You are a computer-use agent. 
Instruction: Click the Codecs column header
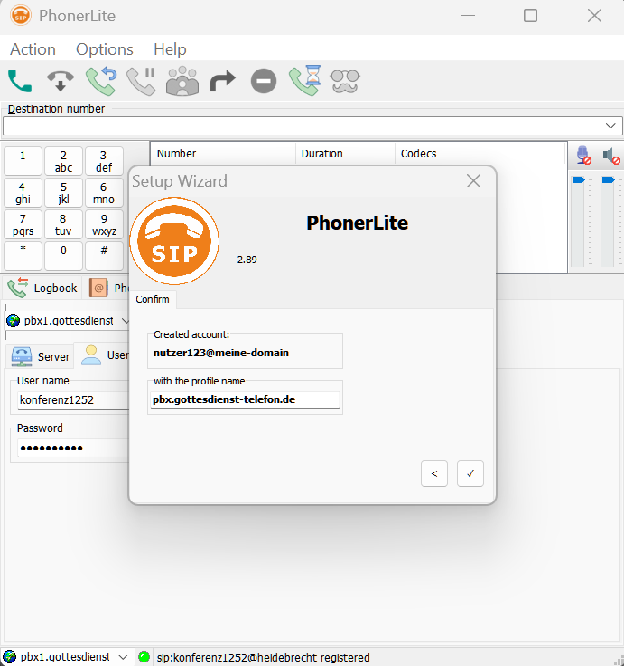click(480, 153)
